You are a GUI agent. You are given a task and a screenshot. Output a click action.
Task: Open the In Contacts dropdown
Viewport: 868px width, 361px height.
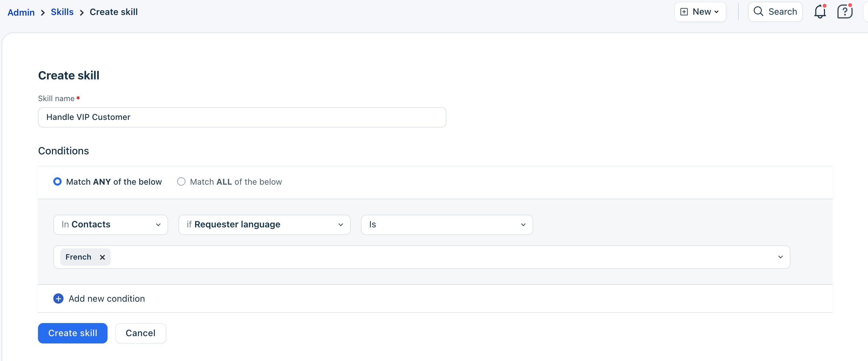point(110,224)
